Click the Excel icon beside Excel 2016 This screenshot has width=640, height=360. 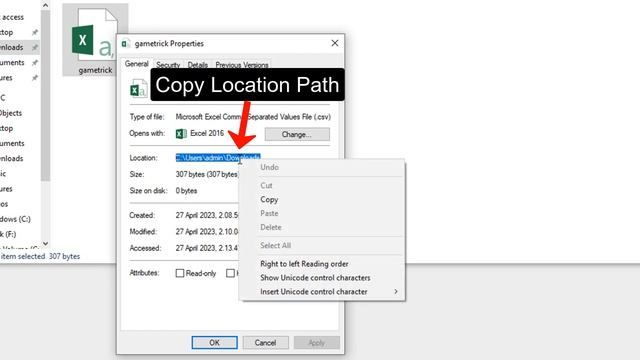181,133
